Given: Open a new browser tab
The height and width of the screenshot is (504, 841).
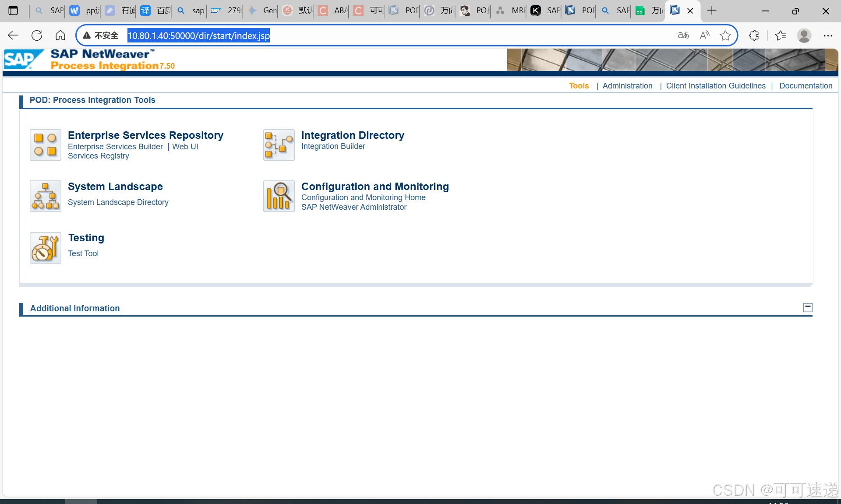Looking at the screenshot, I should [712, 11].
